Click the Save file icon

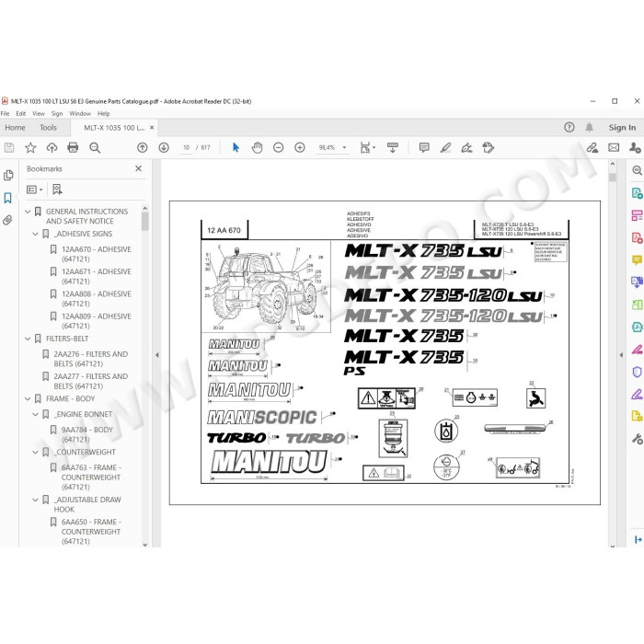coord(9,147)
